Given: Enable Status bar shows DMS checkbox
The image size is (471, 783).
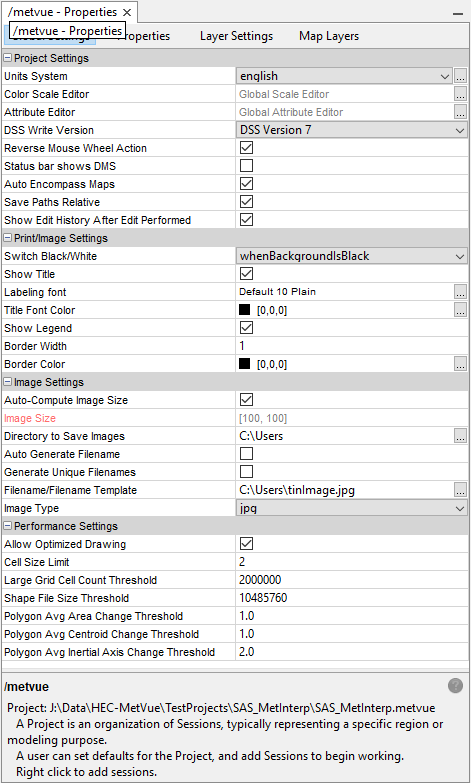Looking at the screenshot, I should (x=246, y=166).
